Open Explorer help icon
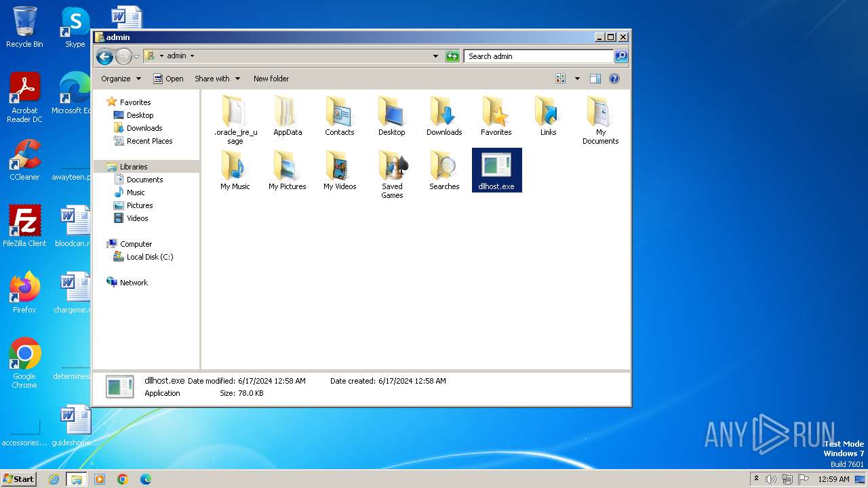The width and height of the screenshot is (868, 488). [x=614, y=79]
